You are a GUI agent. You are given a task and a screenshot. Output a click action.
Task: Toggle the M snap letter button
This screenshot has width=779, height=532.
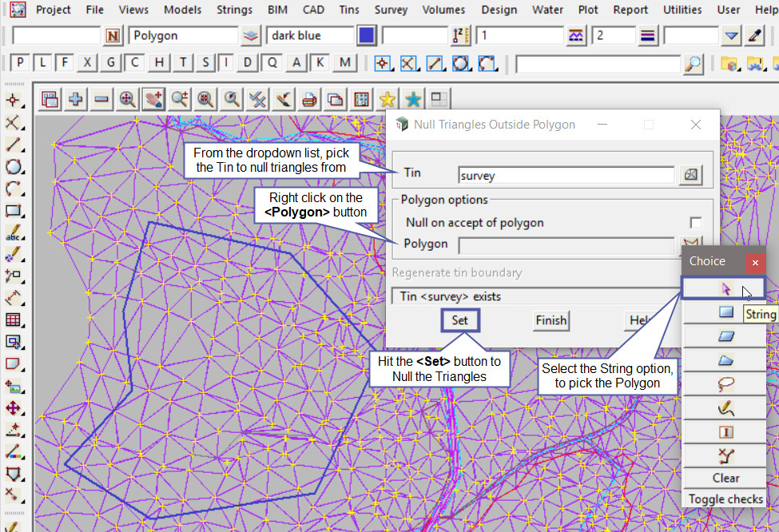pos(344,63)
